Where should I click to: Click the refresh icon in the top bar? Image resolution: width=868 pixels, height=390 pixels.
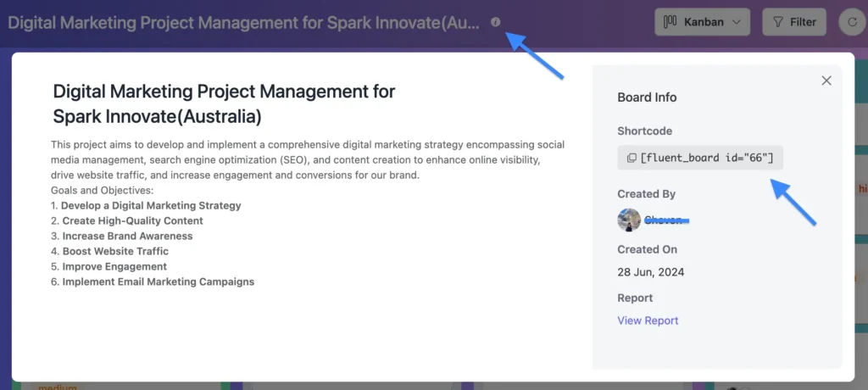[850, 22]
